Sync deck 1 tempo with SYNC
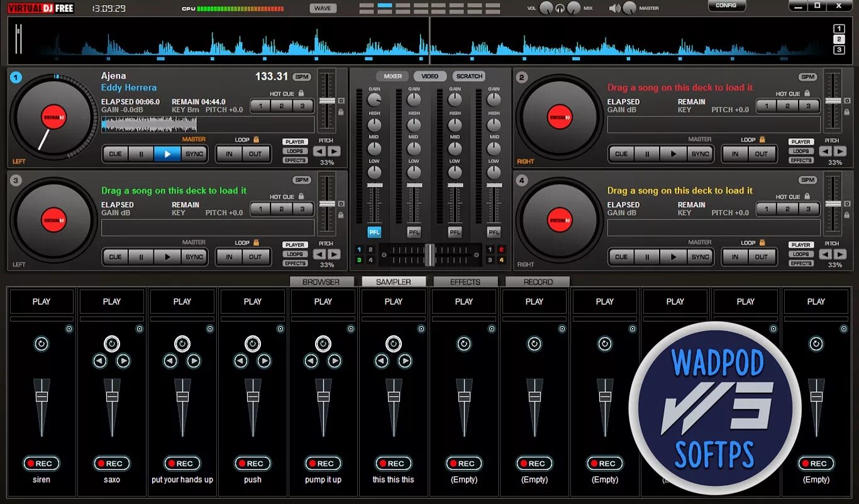The image size is (859, 504). pos(194,153)
